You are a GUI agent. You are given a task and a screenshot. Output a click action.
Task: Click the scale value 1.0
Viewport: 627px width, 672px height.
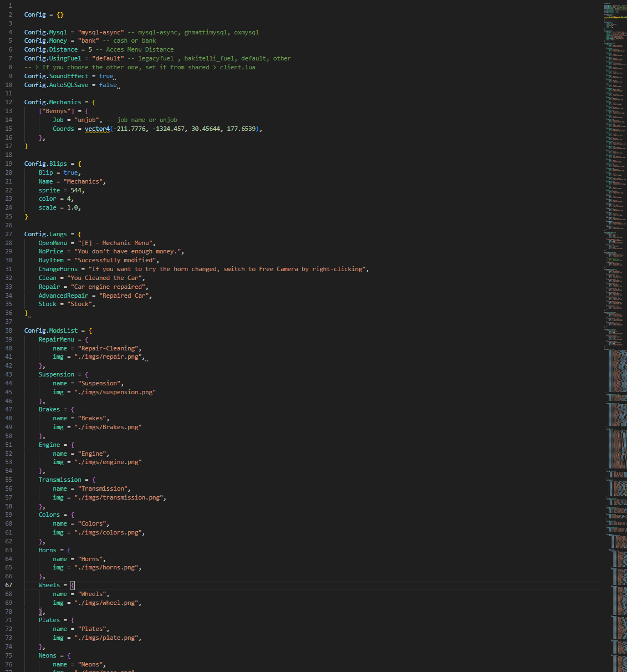tap(72, 207)
